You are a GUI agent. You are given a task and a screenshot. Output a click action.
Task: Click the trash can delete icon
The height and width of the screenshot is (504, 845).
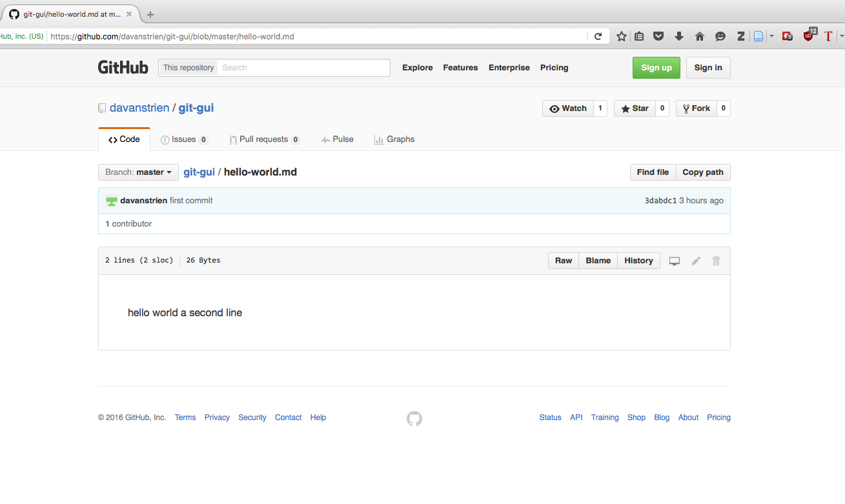(716, 261)
